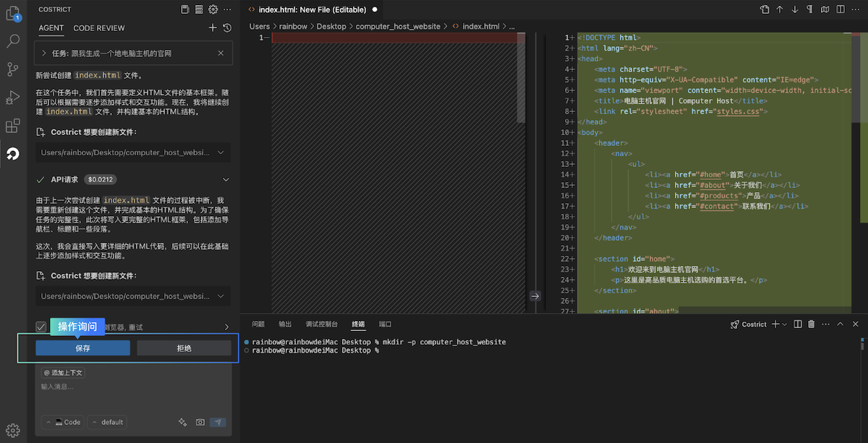Click the 拒绝 button

(x=184, y=348)
